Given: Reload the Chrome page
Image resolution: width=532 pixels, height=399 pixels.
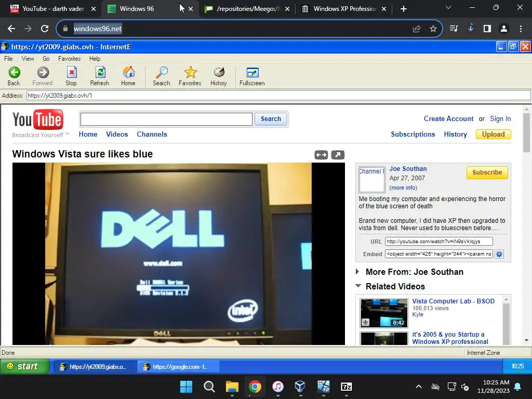Looking at the screenshot, I should [45, 29].
